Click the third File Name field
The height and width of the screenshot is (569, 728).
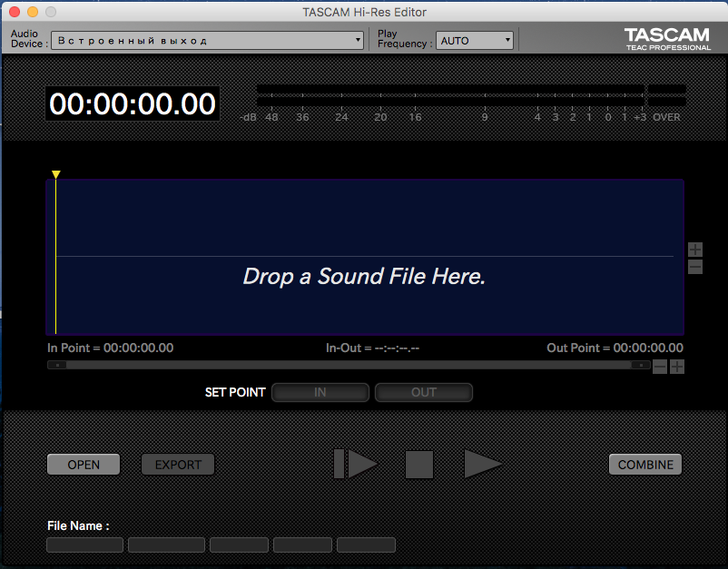pyautogui.click(x=239, y=544)
